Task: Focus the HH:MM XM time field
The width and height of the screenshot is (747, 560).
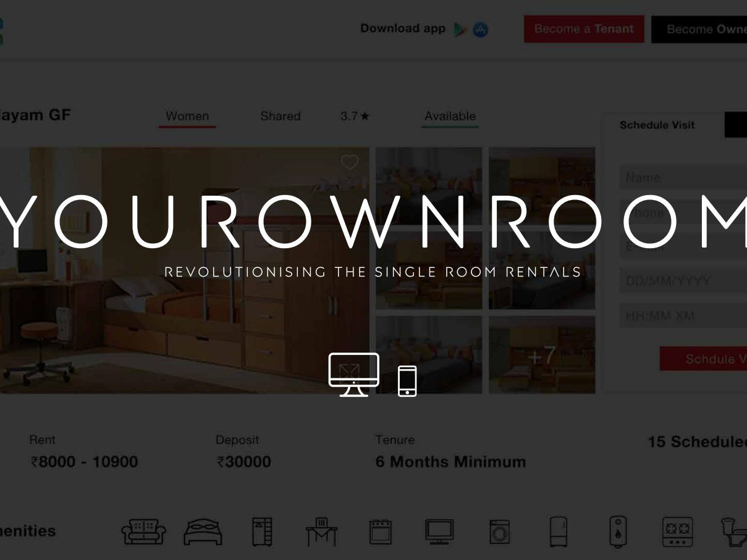Action: [683, 316]
